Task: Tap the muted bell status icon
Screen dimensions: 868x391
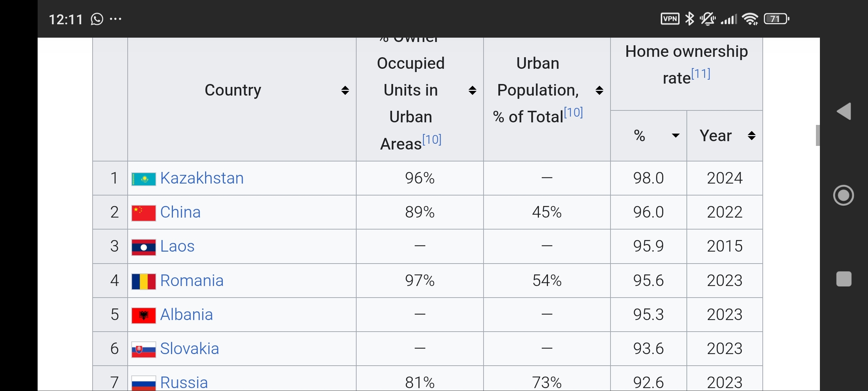Action: click(708, 19)
